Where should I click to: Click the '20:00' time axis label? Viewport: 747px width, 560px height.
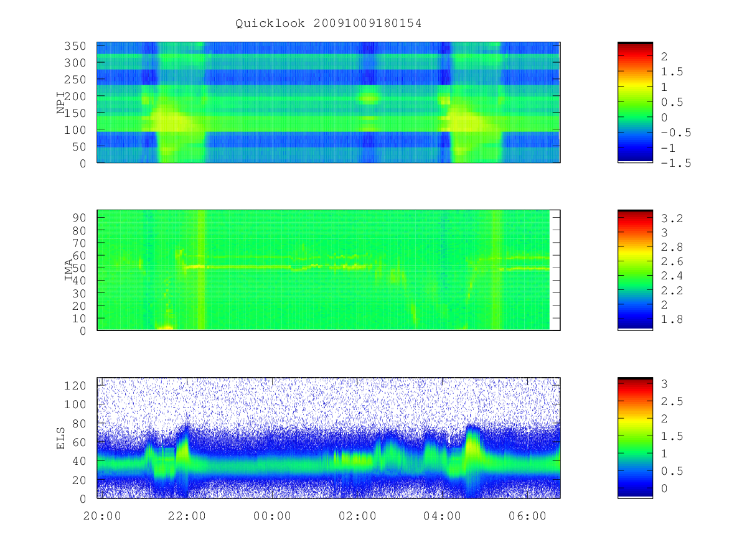point(101,516)
